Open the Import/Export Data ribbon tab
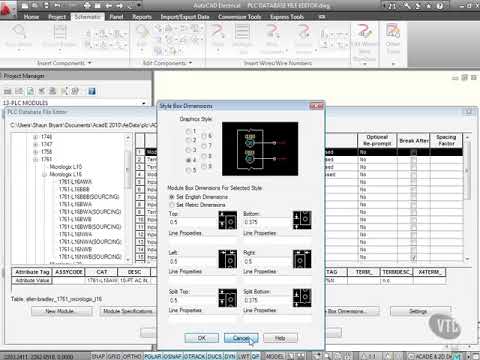Image resolution: width=480 pixels, height=360 pixels. 185,17
